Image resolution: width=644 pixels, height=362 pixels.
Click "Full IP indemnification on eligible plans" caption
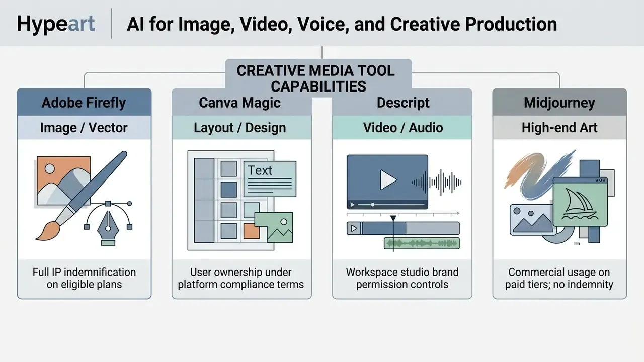coord(85,278)
